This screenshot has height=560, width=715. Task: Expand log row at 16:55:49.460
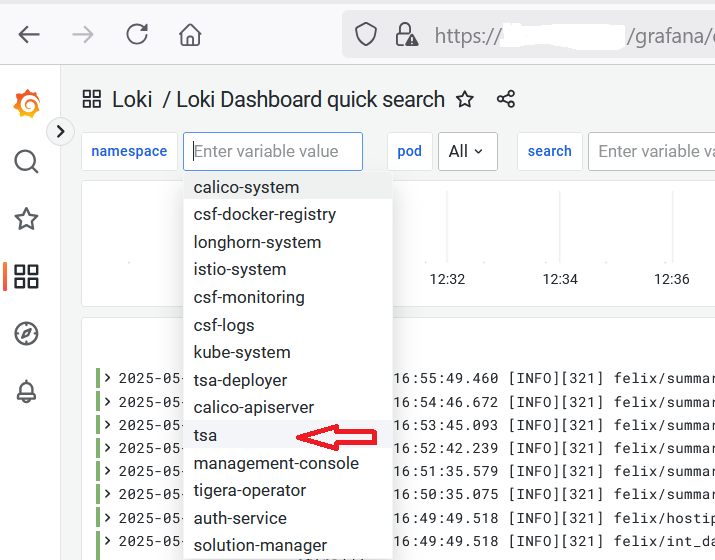[107, 378]
